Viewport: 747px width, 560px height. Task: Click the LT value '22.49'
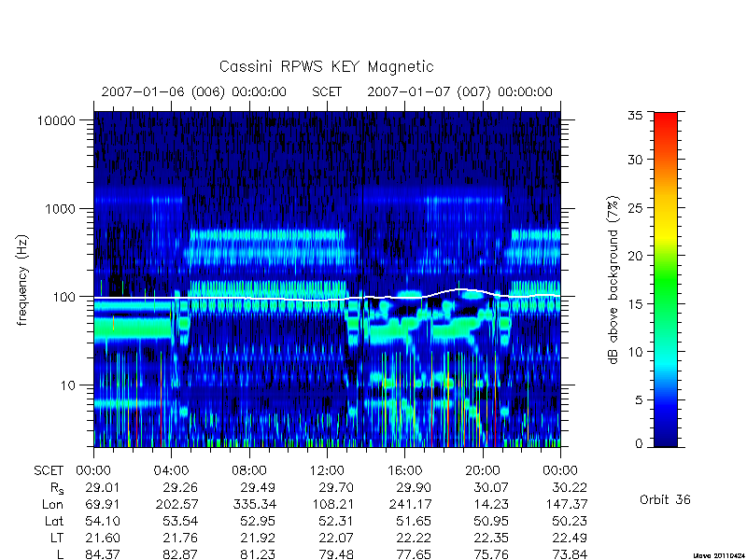570,539
